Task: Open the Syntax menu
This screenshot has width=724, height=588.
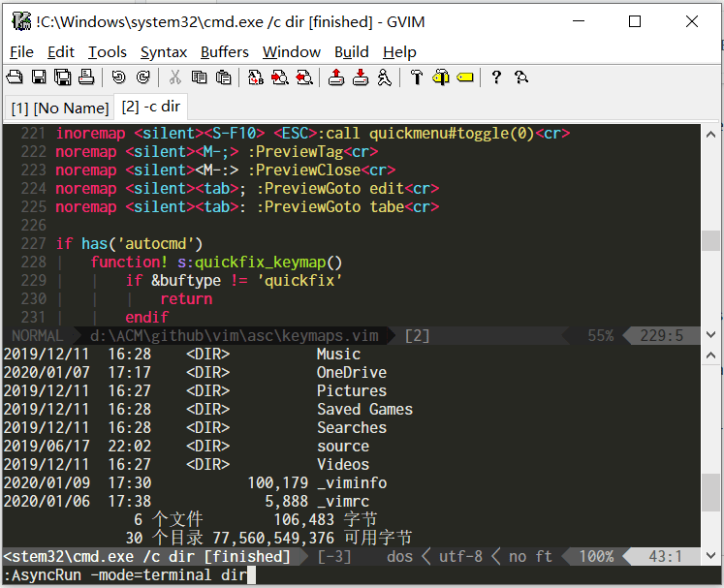Action: coord(164,52)
